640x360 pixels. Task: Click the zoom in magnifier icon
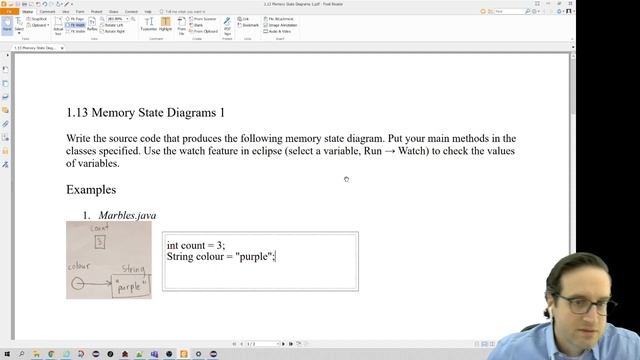[x=133, y=19]
